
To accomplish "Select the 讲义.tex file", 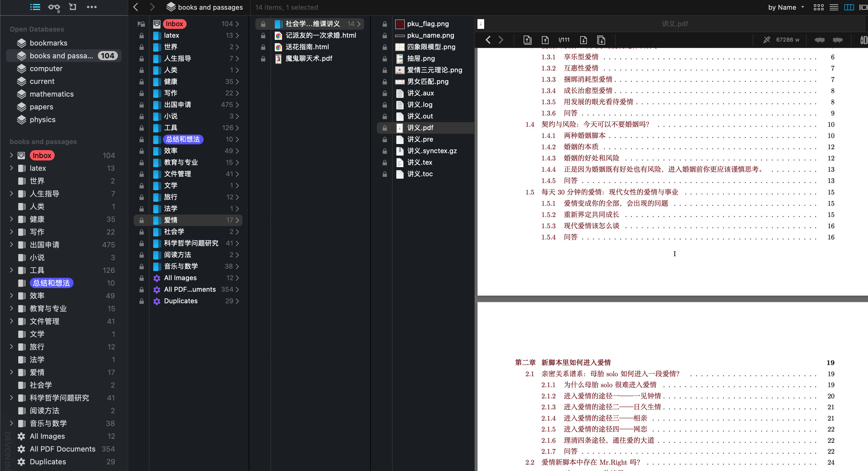I will [419, 162].
